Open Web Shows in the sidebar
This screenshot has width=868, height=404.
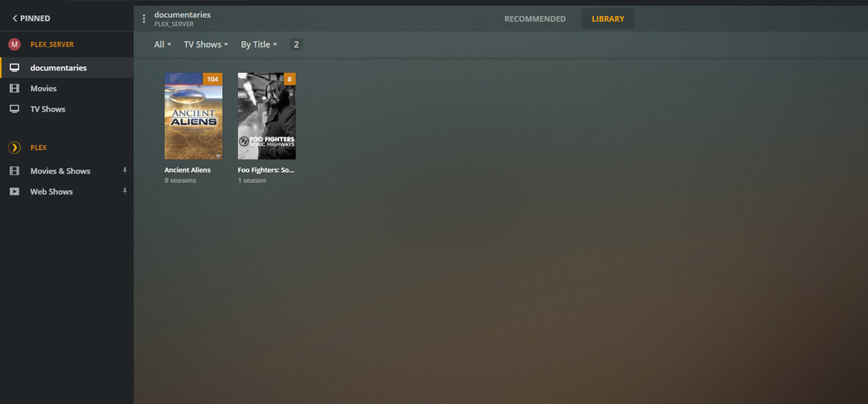pyautogui.click(x=67, y=191)
